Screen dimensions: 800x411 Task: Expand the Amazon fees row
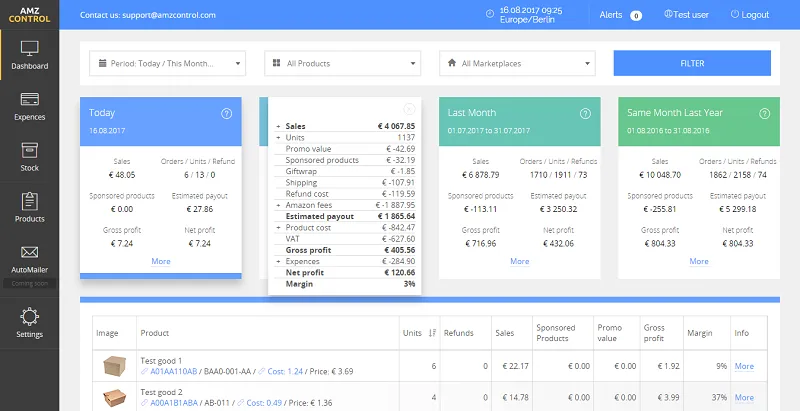click(x=279, y=204)
